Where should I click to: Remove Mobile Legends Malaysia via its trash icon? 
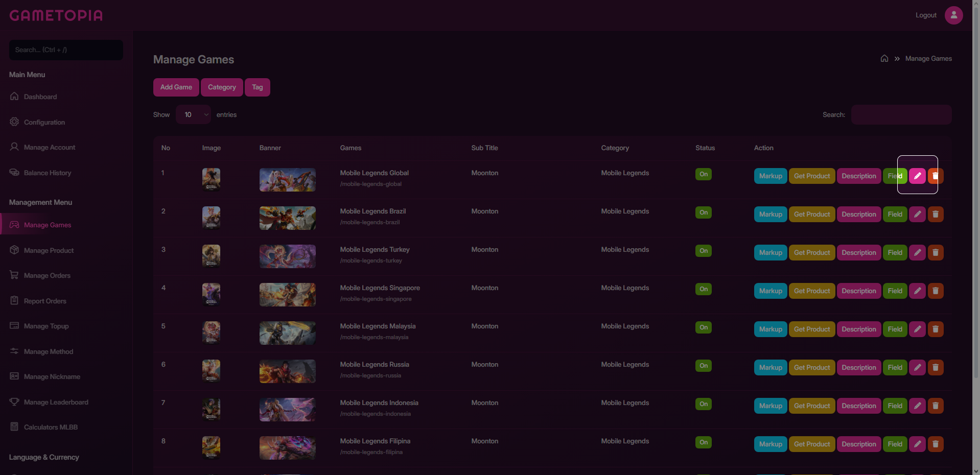coord(936,329)
